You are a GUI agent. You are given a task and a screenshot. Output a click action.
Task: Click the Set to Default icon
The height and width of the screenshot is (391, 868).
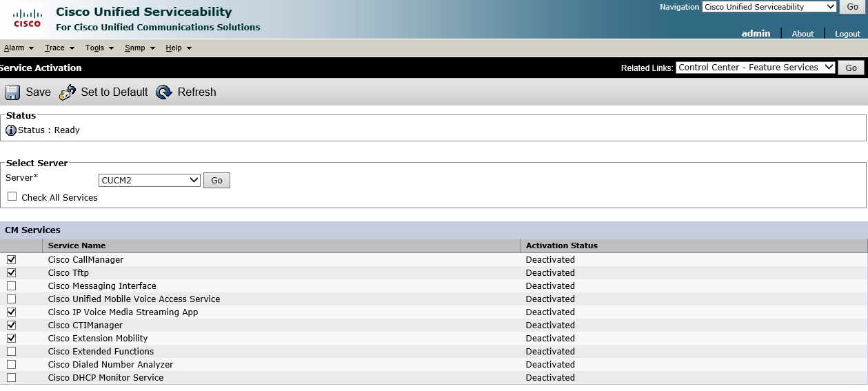click(68, 92)
